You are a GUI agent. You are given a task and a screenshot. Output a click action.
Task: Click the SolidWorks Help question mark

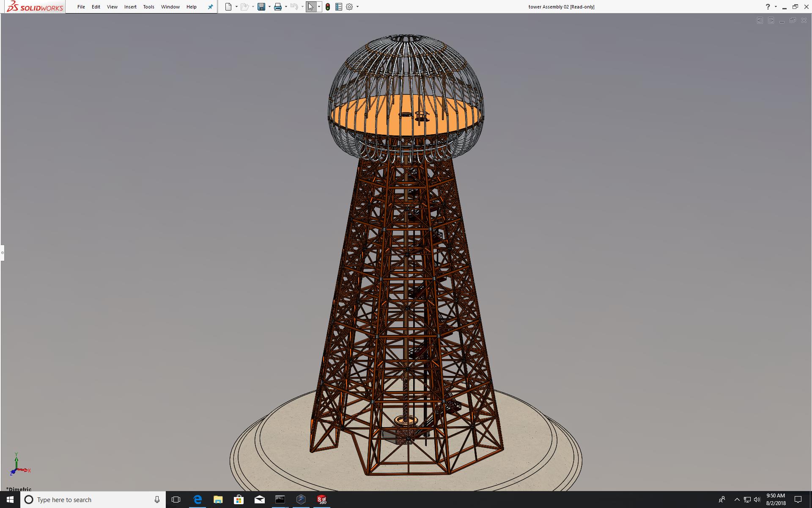[x=768, y=7]
